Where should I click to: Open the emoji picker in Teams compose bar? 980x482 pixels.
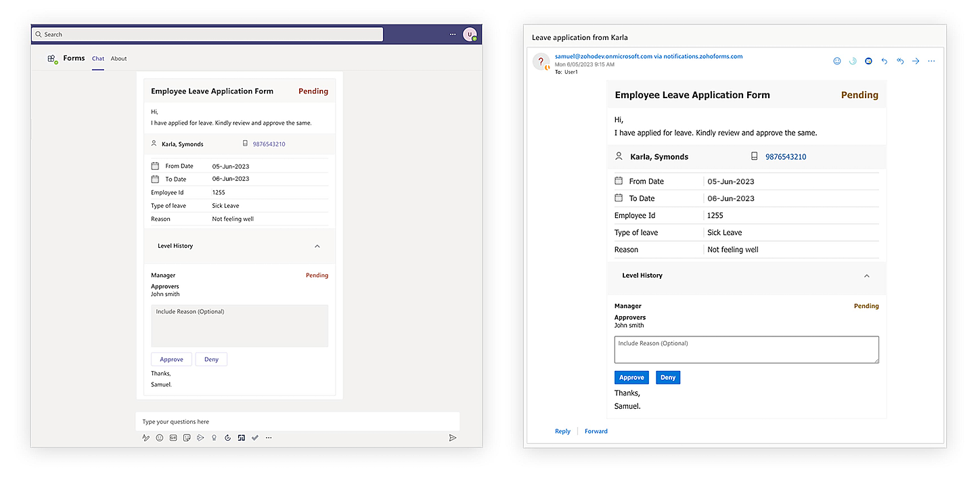160,438
